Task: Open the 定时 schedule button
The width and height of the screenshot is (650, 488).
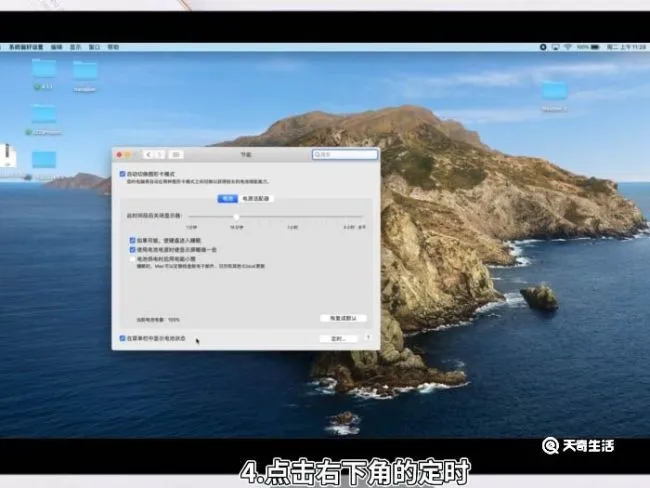Action: (x=338, y=339)
